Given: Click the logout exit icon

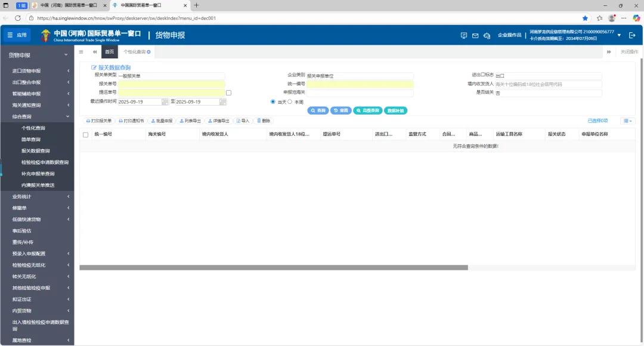Looking at the screenshot, I should (632, 35).
